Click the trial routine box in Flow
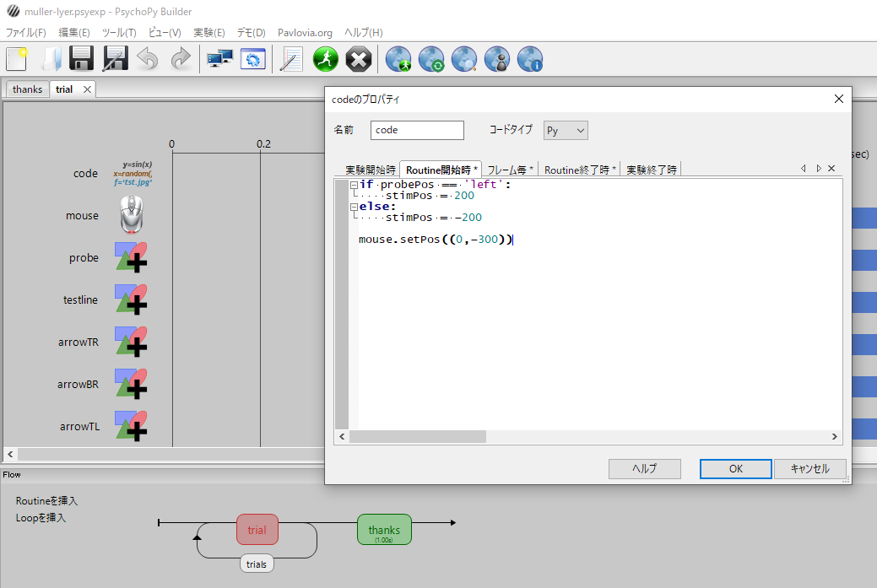Image resolution: width=877 pixels, height=588 pixels. point(257,529)
